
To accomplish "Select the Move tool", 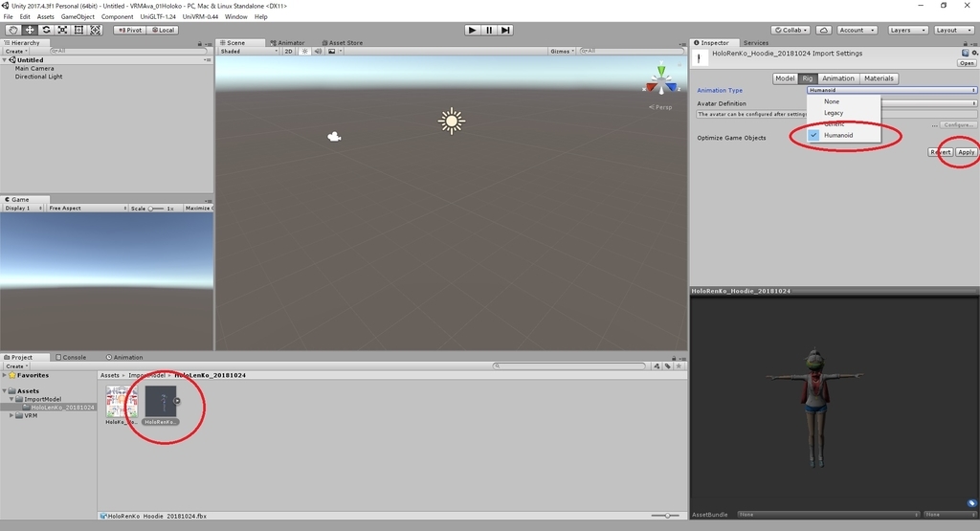I will [x=30, y=30].
